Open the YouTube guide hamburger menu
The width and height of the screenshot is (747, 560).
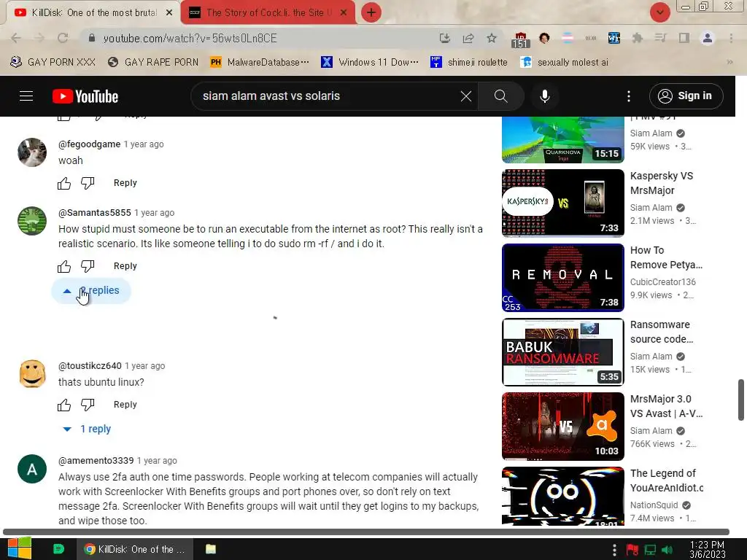tap(26, 96)
